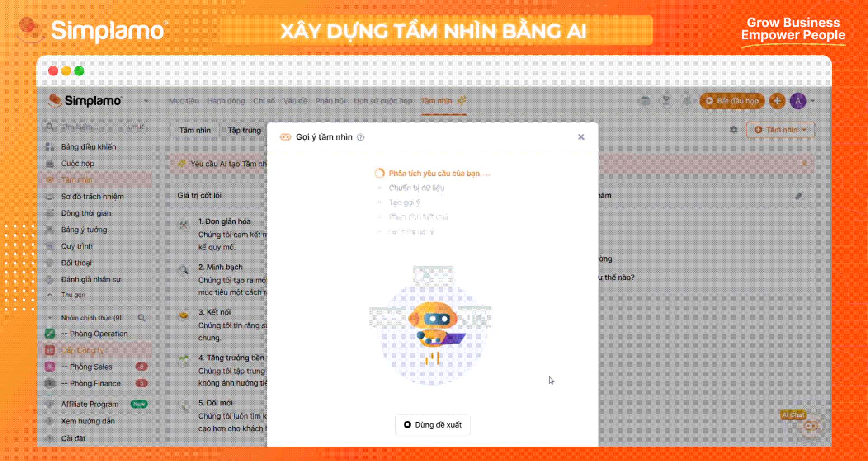The image size is (868, 461).
Task: Select the Tập trung sub-tab
Action: coord(244,130)
